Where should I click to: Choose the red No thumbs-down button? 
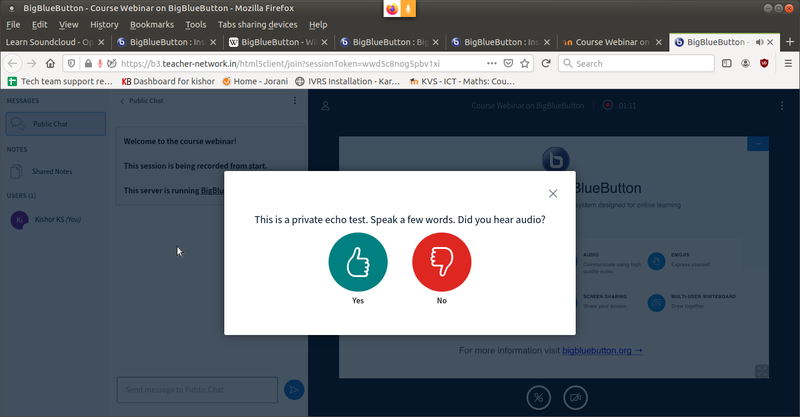click(x=442, y=262)
